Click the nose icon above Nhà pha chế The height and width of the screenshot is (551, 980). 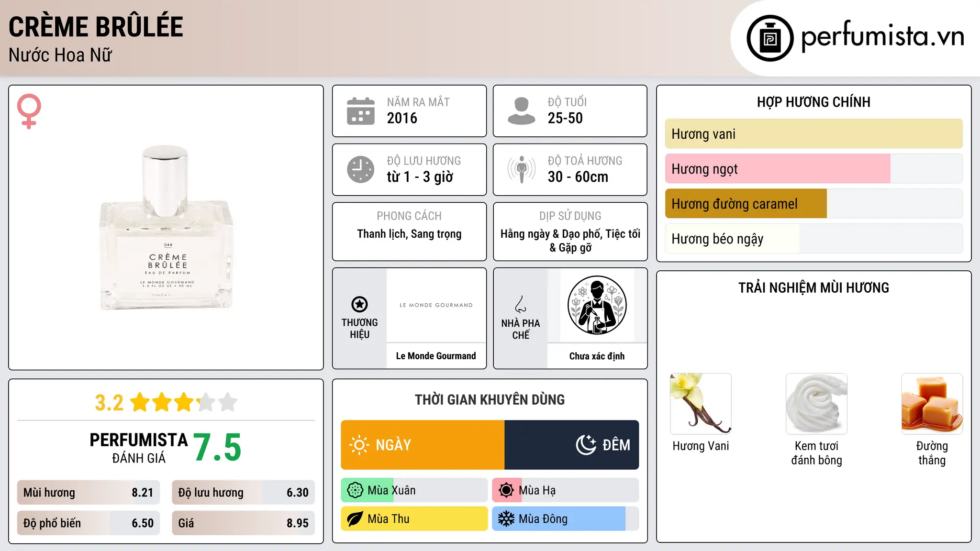click(521, 304)
